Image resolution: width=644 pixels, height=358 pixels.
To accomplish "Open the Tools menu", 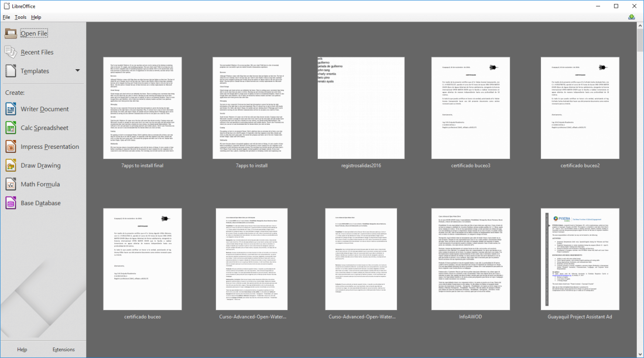I will point(20,17).
